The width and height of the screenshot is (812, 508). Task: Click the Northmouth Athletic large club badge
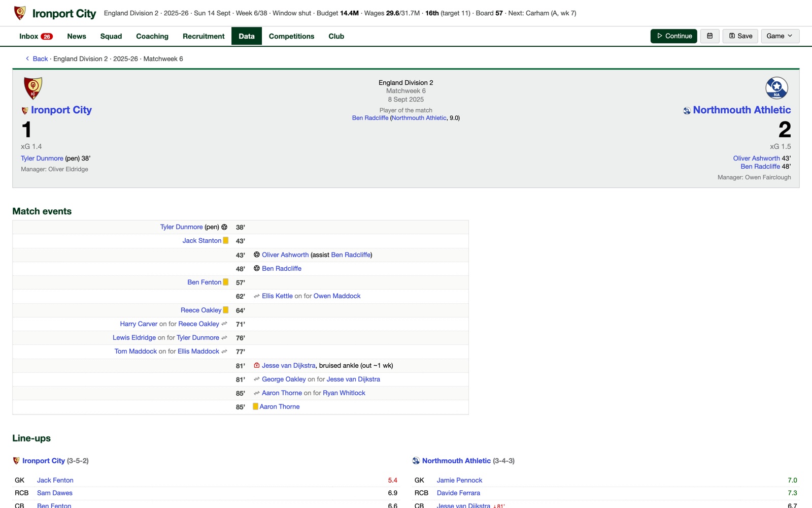(x=776, y=88)
